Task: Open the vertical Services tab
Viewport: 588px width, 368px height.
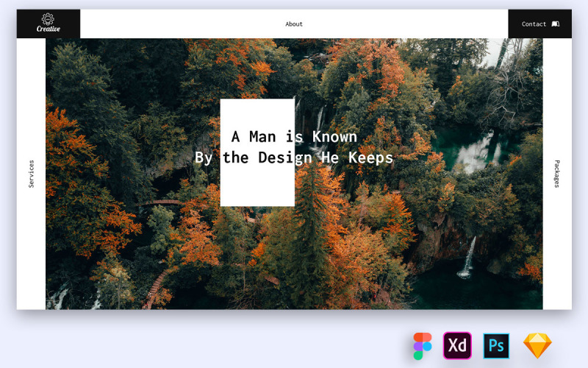Action: point(32,174)
